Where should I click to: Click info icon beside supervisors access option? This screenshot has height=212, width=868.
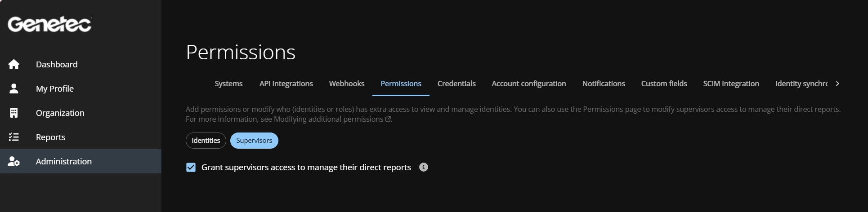pos(423,167)
